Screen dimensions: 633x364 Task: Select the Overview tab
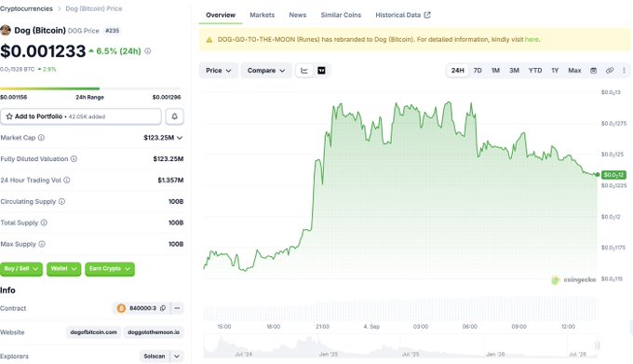(221, 15)
